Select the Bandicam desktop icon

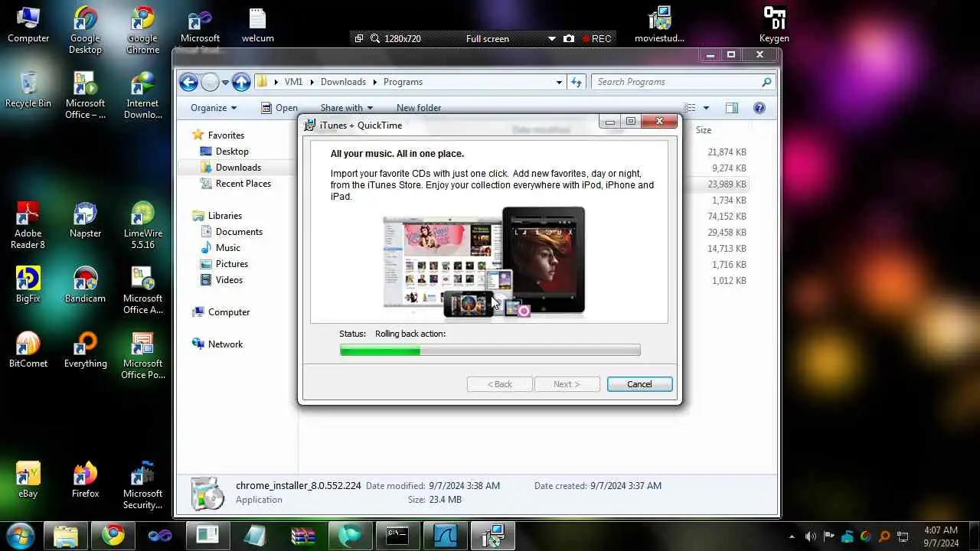[x=85, y=285]
